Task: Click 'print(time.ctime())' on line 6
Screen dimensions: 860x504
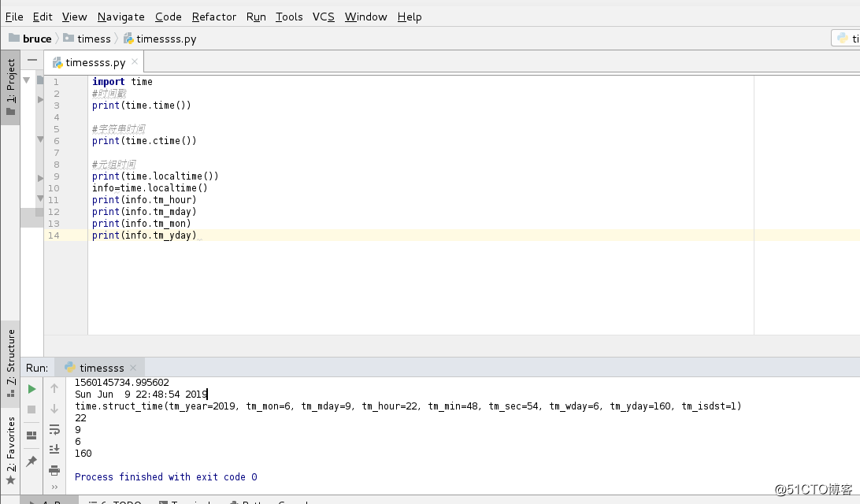Action: pos(144,141)
